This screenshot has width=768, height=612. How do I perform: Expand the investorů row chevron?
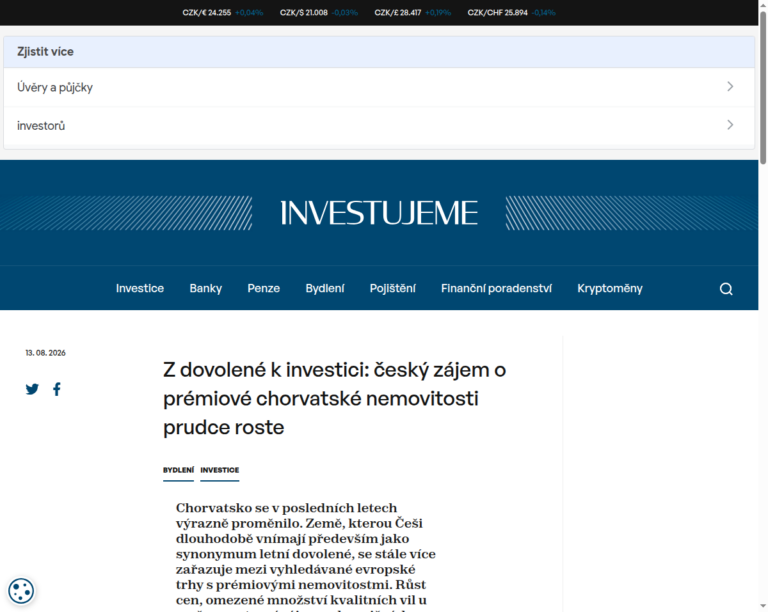tap(730, 125)
